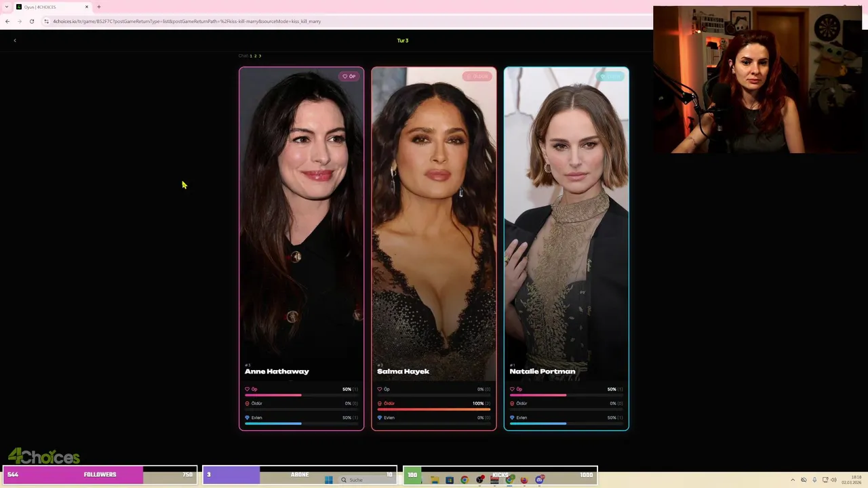
Task: Reload the 4choices page
Action: click(31, 21)
